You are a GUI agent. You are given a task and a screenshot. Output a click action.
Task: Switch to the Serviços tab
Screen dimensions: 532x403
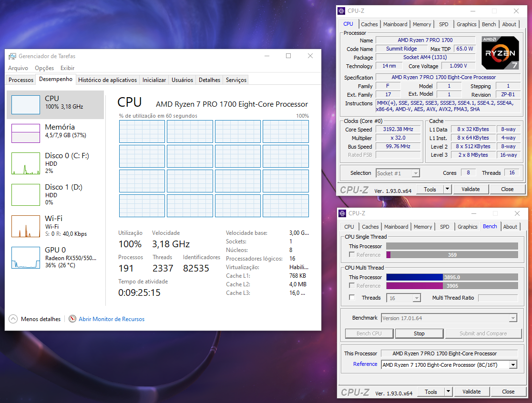(x=236, y=80)
